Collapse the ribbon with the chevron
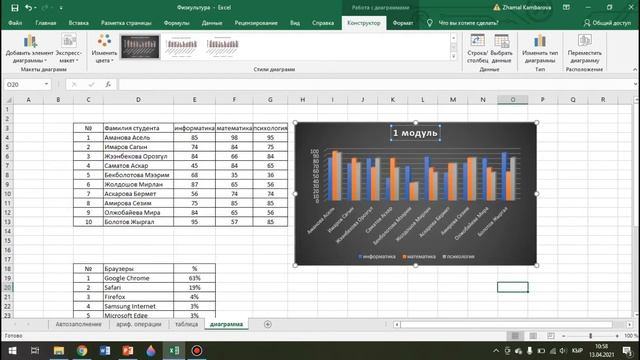The height and width of the screenshot is (360, 640). 635,70
